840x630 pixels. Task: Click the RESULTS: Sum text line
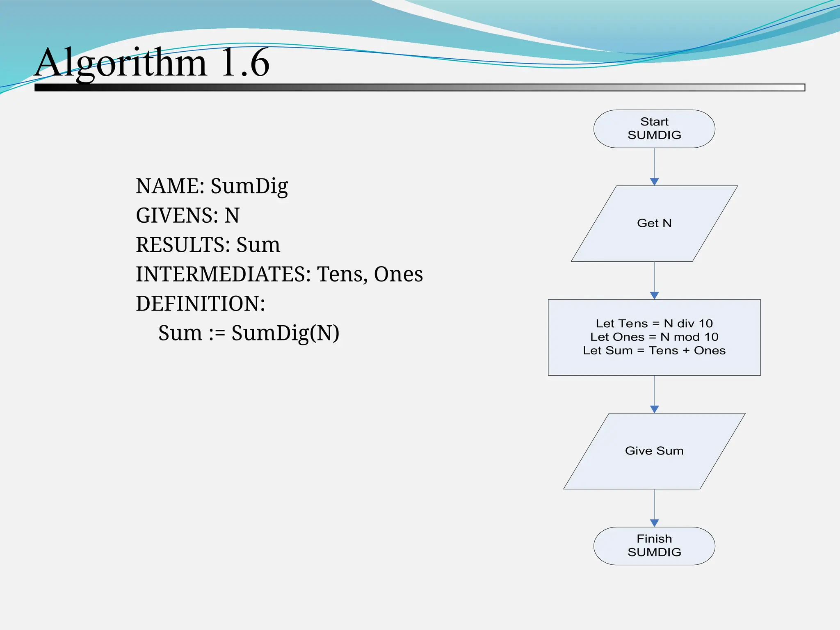[208, 245]
